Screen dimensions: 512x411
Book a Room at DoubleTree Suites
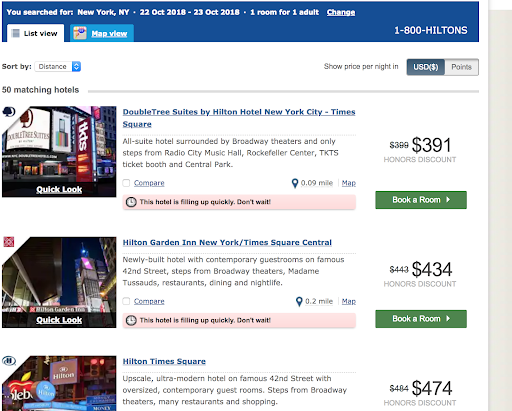421,200
